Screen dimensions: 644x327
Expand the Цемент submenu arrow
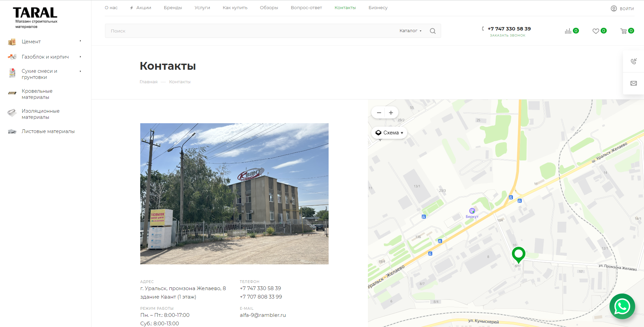click(80, 41)
